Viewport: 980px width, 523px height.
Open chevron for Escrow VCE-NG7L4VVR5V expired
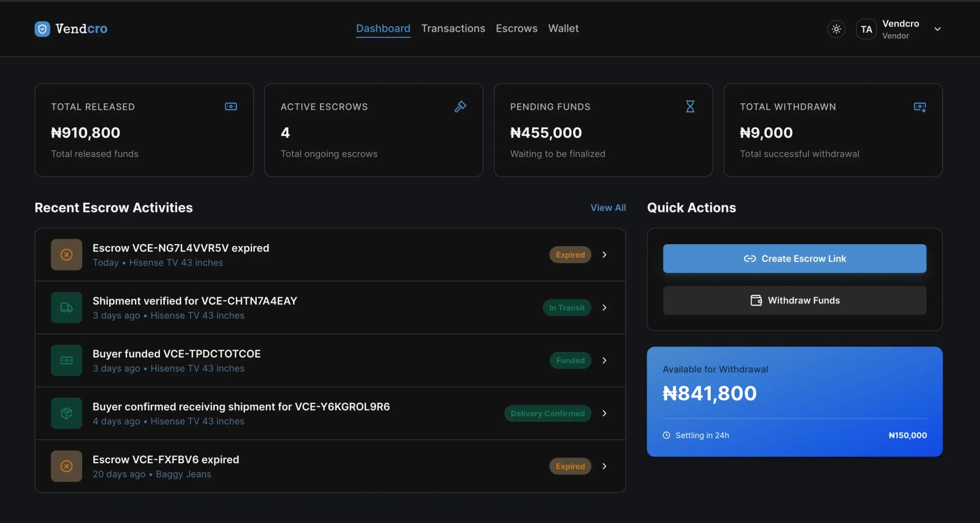coord(604,254)
